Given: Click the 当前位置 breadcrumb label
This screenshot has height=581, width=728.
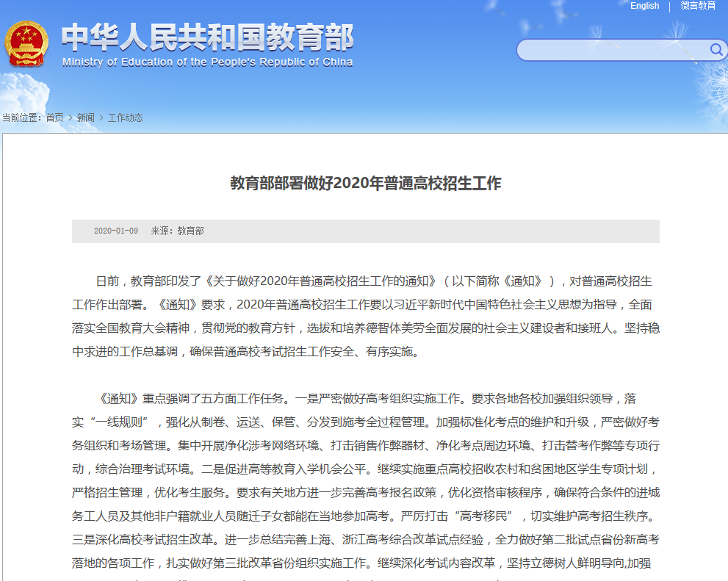Looking at the screenshot, I should pyautogui.click(x=21, y=118).
